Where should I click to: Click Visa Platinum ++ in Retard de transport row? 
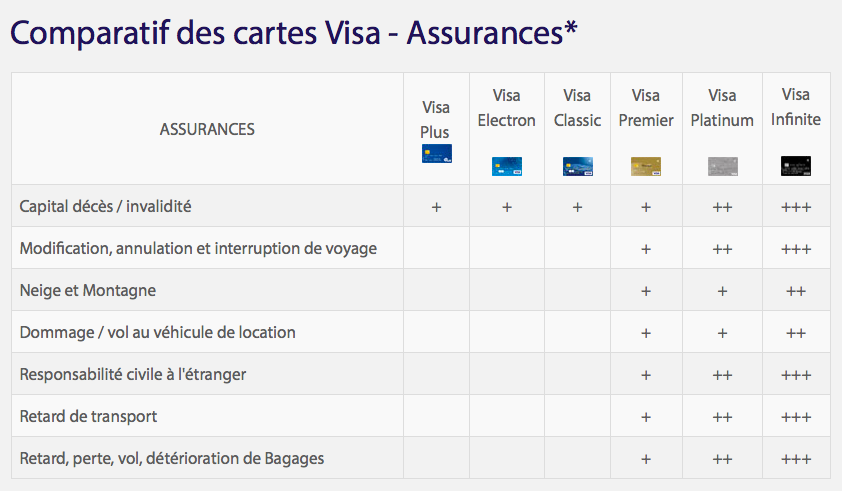722,417
